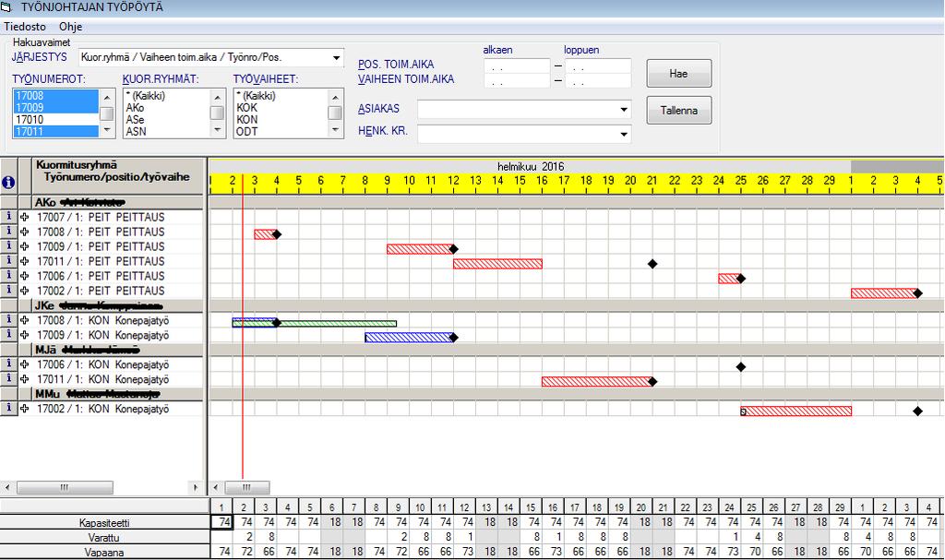Expand 17008 / 1: KON Konepajatyö row
945x560 pixels.
25,320
